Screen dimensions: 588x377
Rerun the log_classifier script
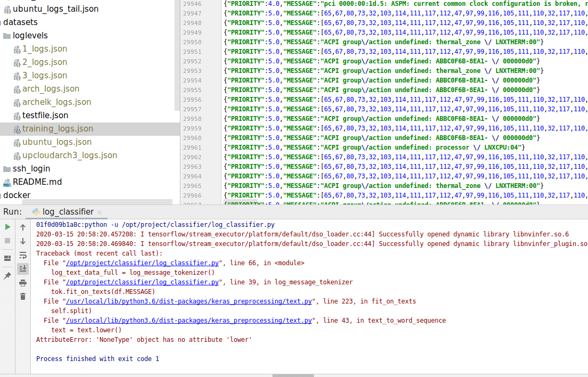coord(7,226)
